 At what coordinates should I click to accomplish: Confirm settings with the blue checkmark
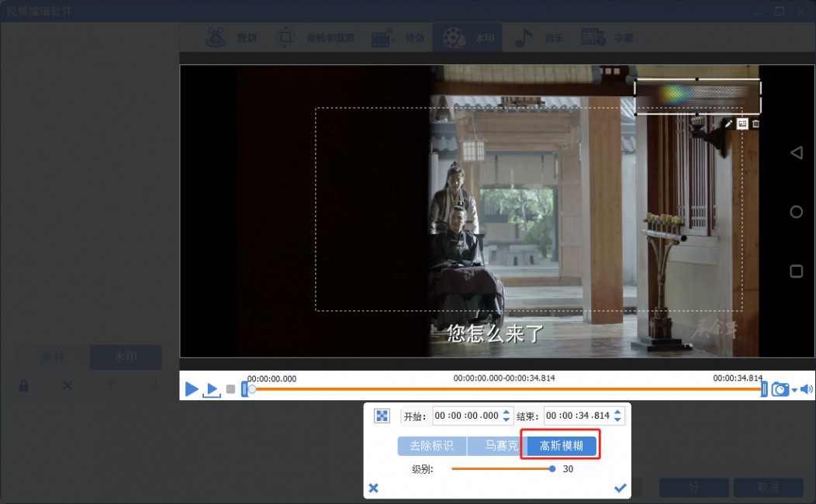coord(620,488)
